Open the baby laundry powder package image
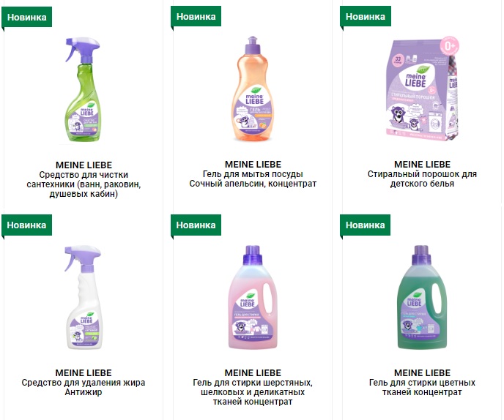Screen dimensions: 504x420 (423, 89)
